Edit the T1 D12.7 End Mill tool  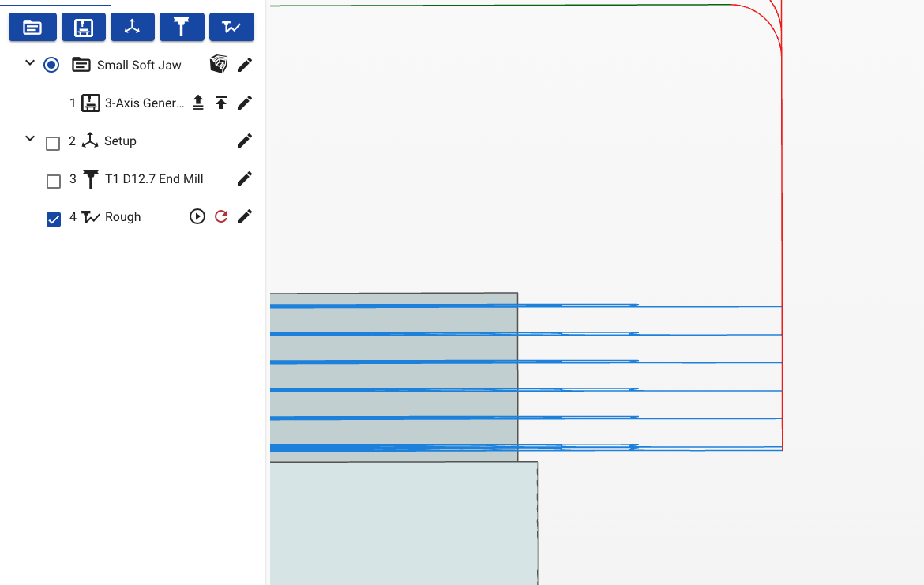click(x=245, y=178)
